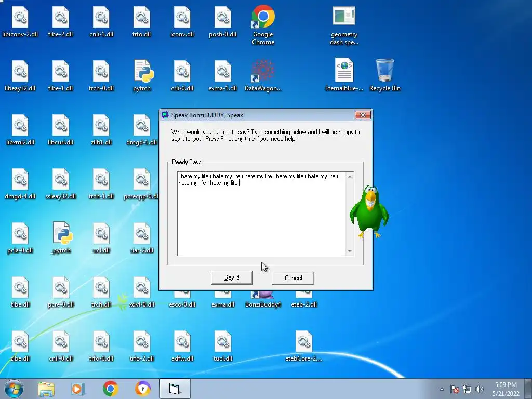Select the libcurl.dll file icon

[60, 129]
